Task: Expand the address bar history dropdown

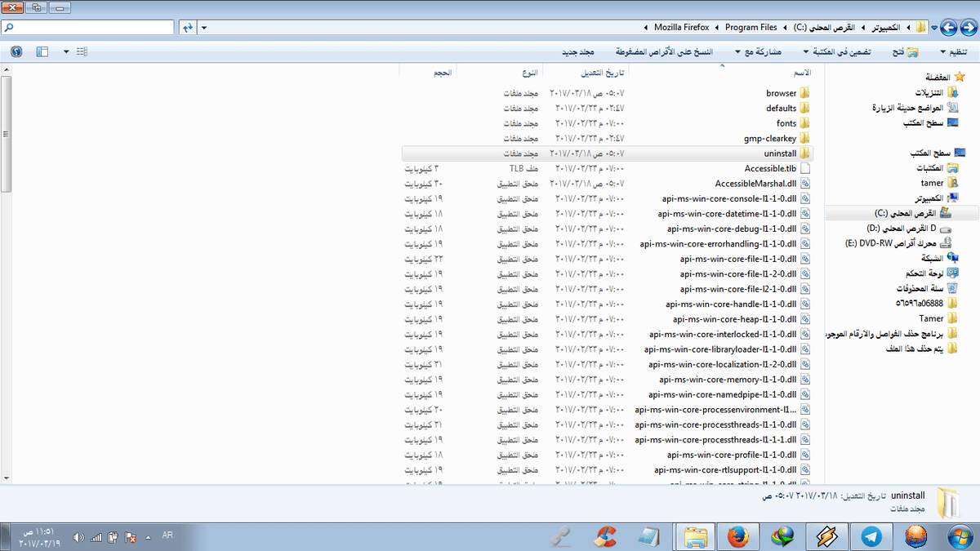Action: click(x=204, y=28)
